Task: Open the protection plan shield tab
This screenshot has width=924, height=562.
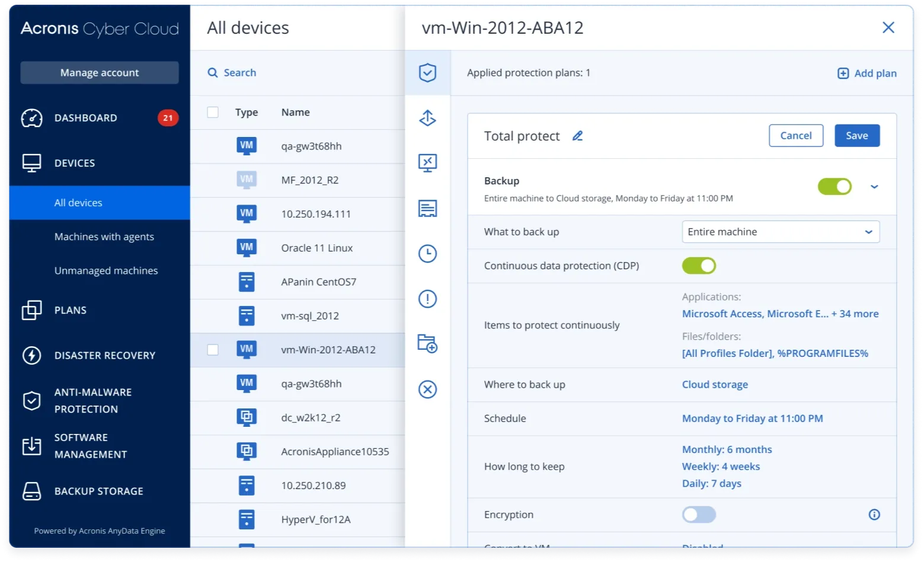Action: coord(427,72)
